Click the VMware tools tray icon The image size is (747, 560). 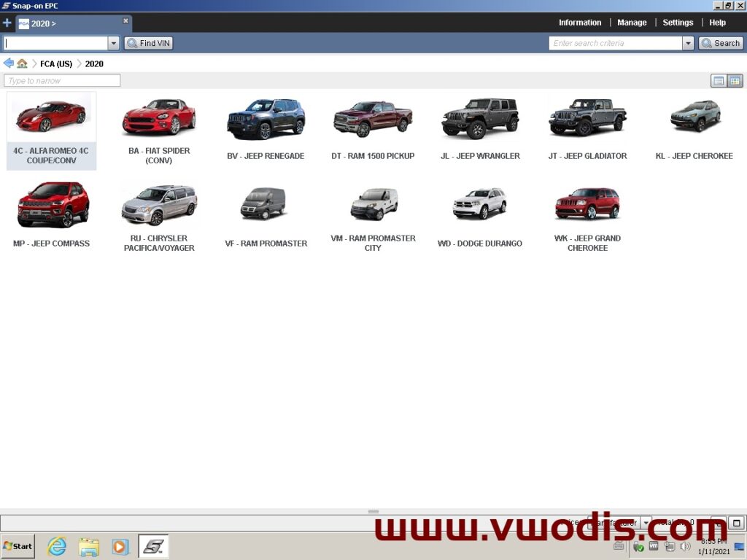click(654, 545)
